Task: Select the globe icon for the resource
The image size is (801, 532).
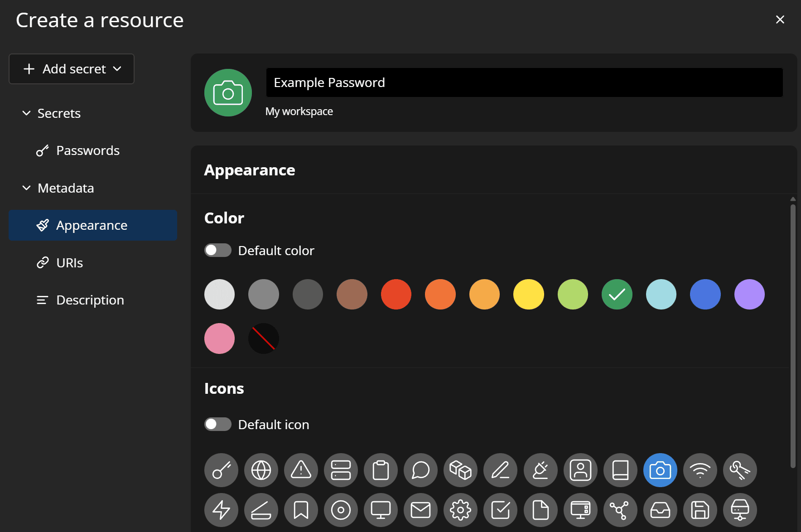Action: pyautogui.click(x=261, y=470)
